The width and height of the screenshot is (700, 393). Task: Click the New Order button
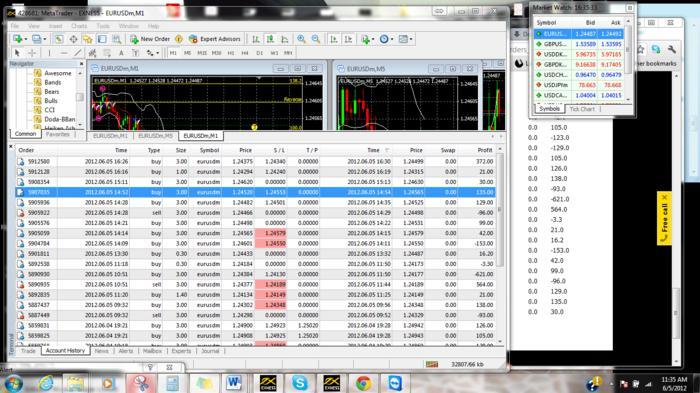[150, 39]
